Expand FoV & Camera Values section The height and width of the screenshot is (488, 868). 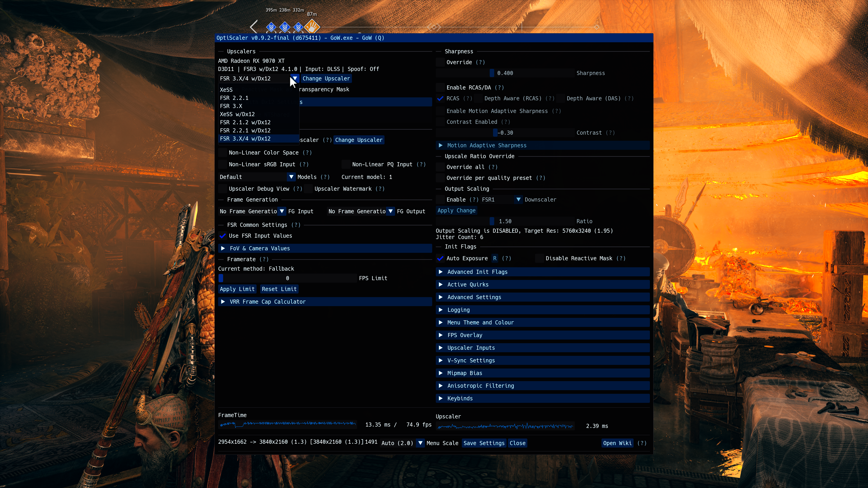pyautogui.click(x=325, y=249)
